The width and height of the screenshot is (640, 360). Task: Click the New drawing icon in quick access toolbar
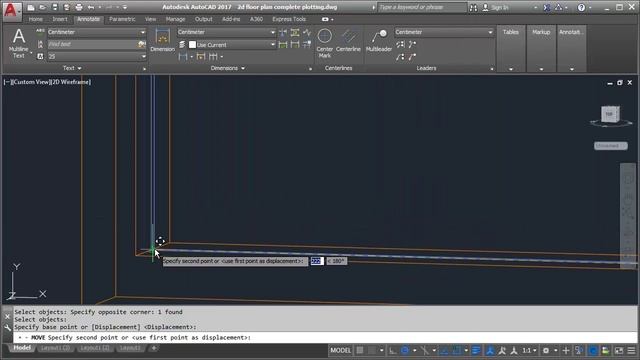(31, 7)
